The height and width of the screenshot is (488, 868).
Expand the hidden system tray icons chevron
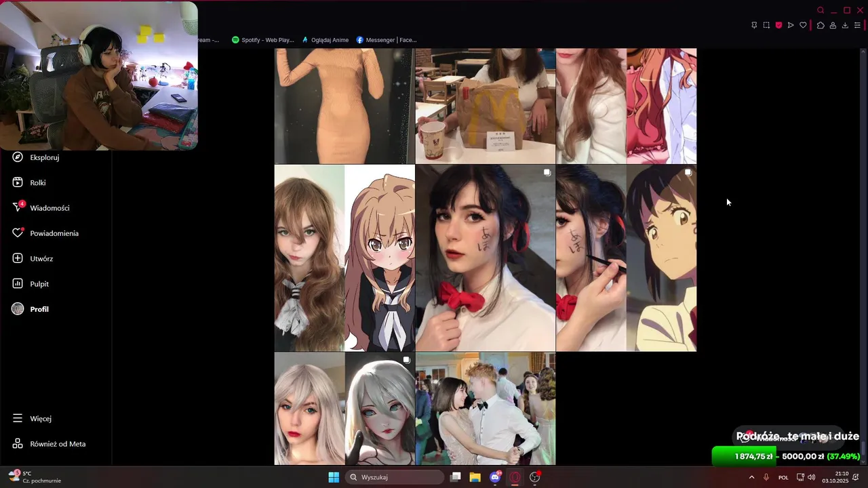(x=751, y=477)
